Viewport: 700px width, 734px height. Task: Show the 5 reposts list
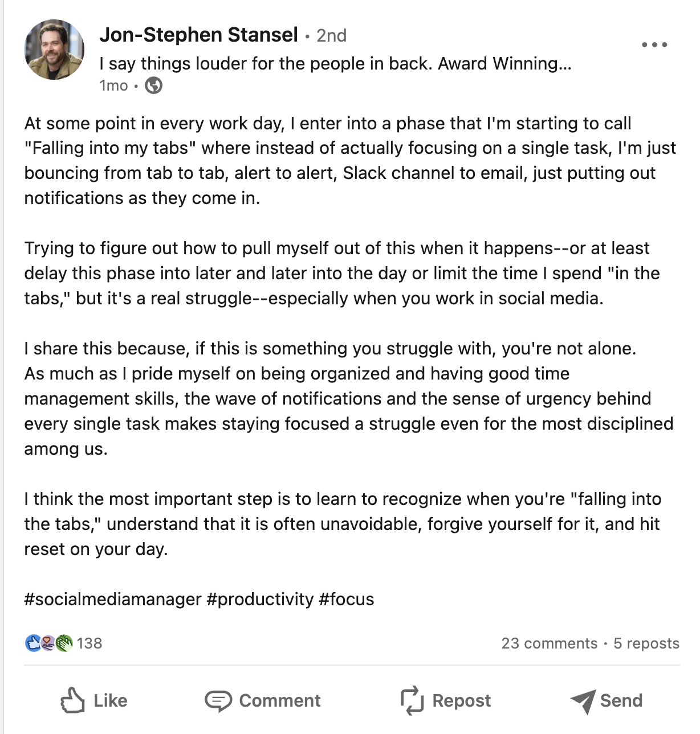(646, 643)
